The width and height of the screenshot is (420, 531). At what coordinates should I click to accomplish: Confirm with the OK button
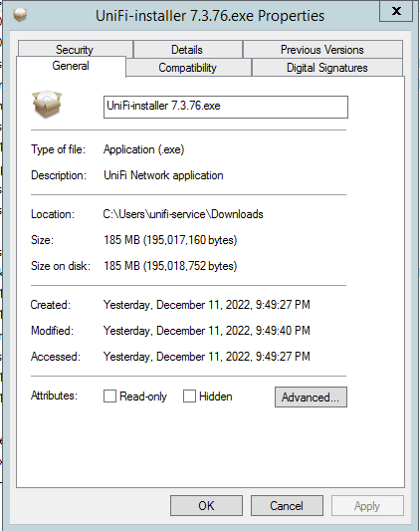coord(206,506)
